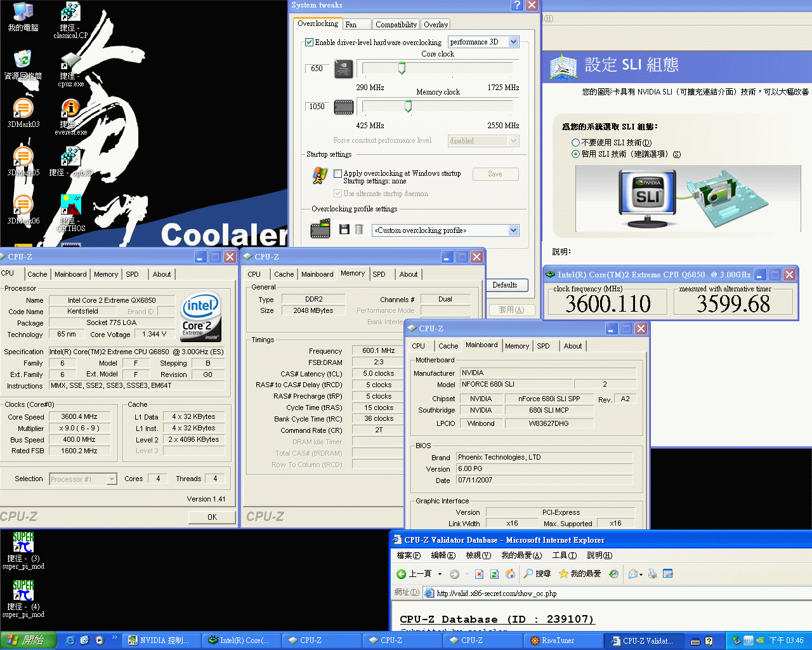
Task: Launch the 3DMark03 desktop shortcut
Action: pyautogui.click(x=23, y=114)
